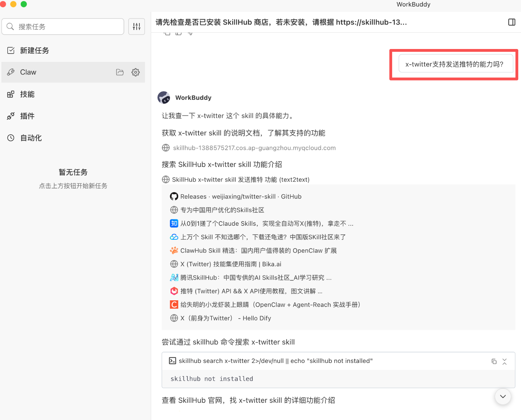This screenshot has height=420, width=521.
Task: Click the green macOS fullscreen button
Action: [24, 4]
